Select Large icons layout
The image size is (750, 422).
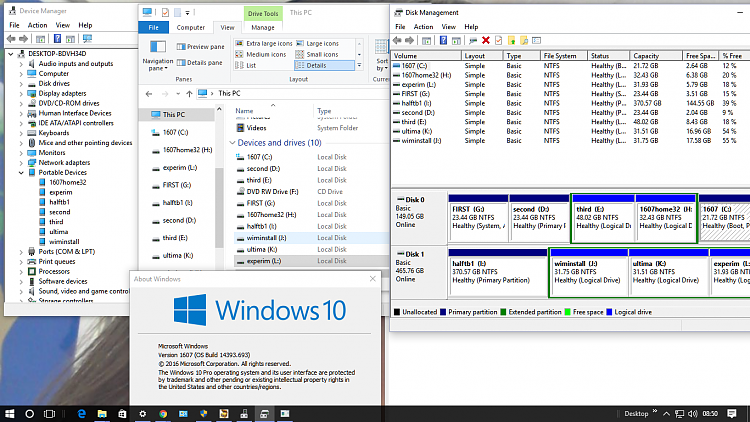(x=317, y=44)
